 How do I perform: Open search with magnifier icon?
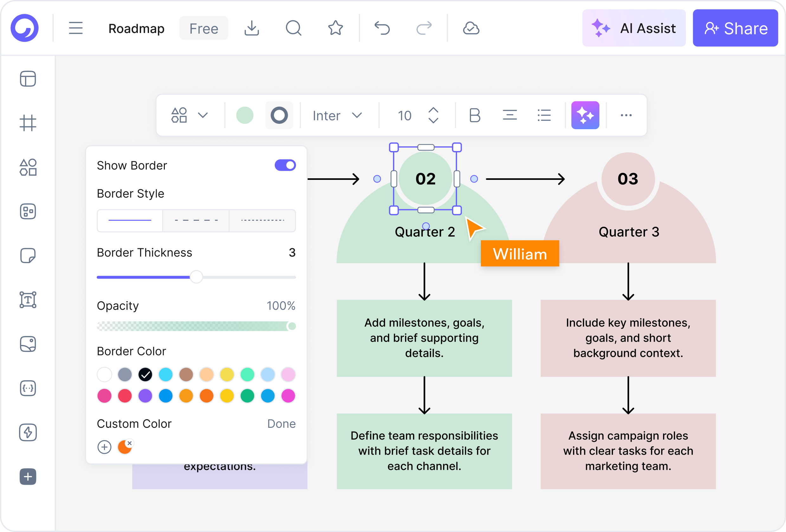coord(293,28)
